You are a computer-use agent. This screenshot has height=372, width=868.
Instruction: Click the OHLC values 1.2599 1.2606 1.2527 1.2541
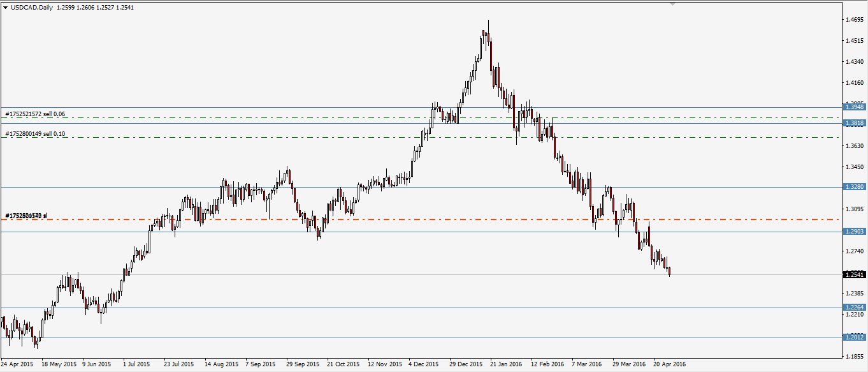click(96, 7)
